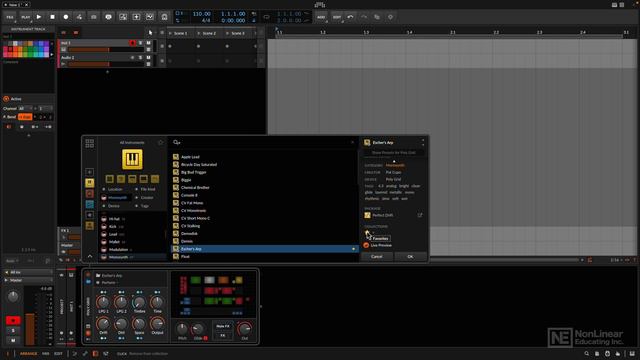Click the browser search field
The width and height of the screenshot is (640, 360).
(263, 142)
